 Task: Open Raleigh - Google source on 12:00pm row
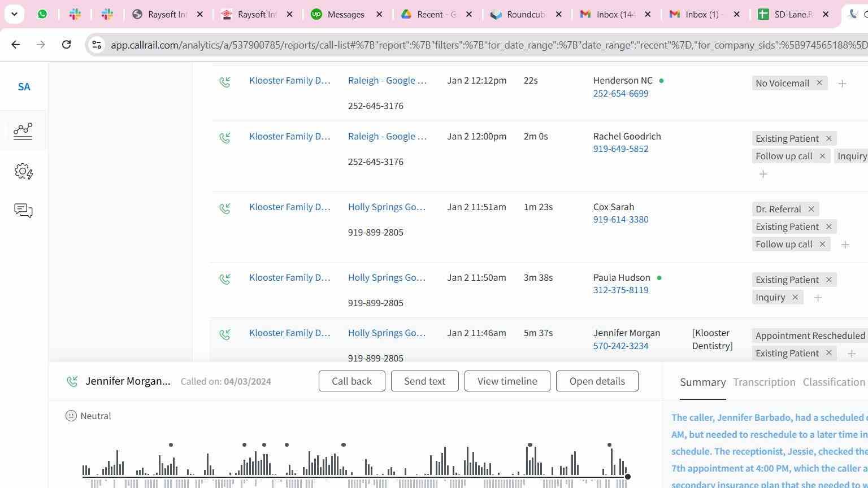[x=387, y=136]
